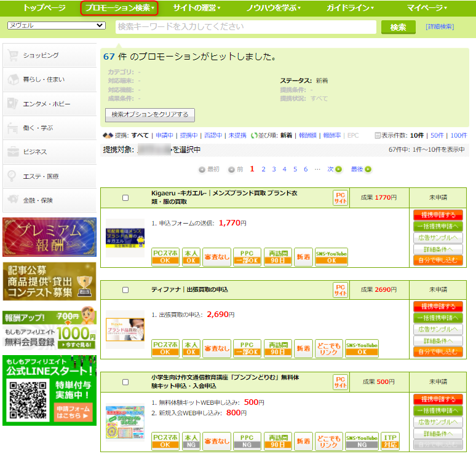Click the PCサイト badge for ブンブンどりむ
This screenshot has width=476, height=454.
coord(340,382)
